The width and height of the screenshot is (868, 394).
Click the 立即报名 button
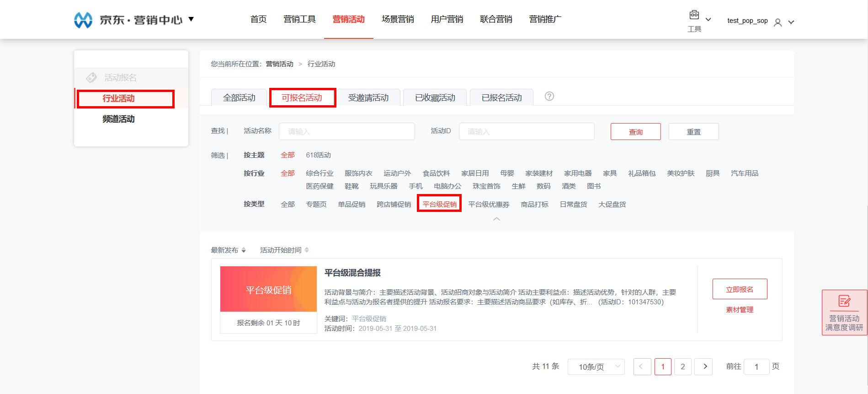740,289
